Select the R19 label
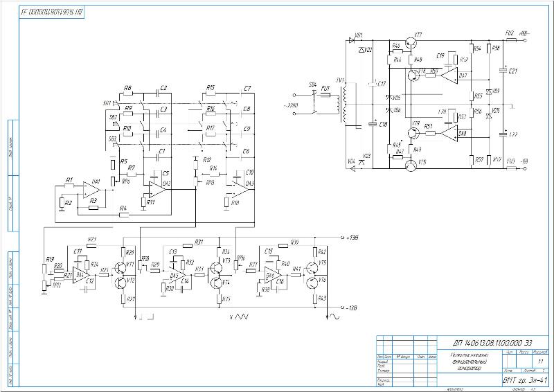554x392 pixels. point(50,259)
